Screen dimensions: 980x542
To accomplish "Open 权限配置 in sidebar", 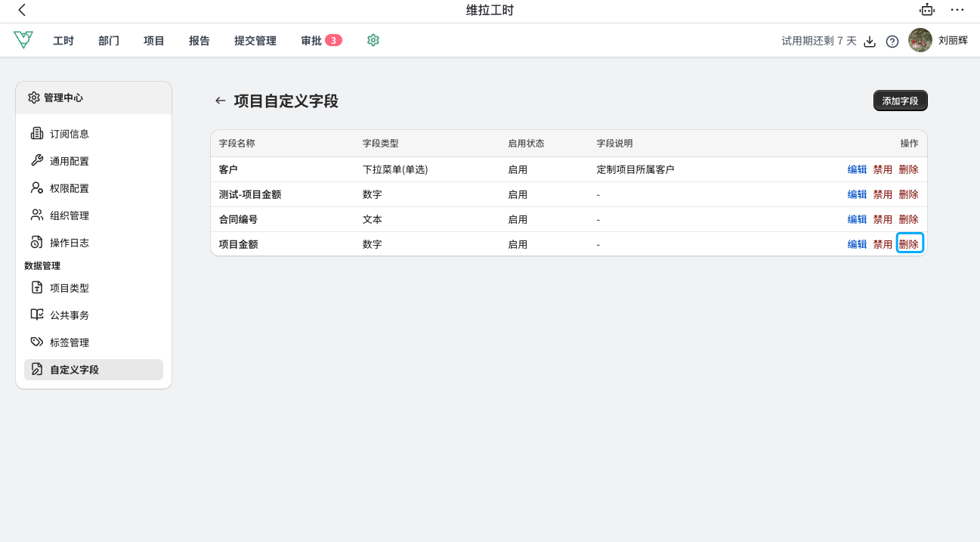I will 70,188.
